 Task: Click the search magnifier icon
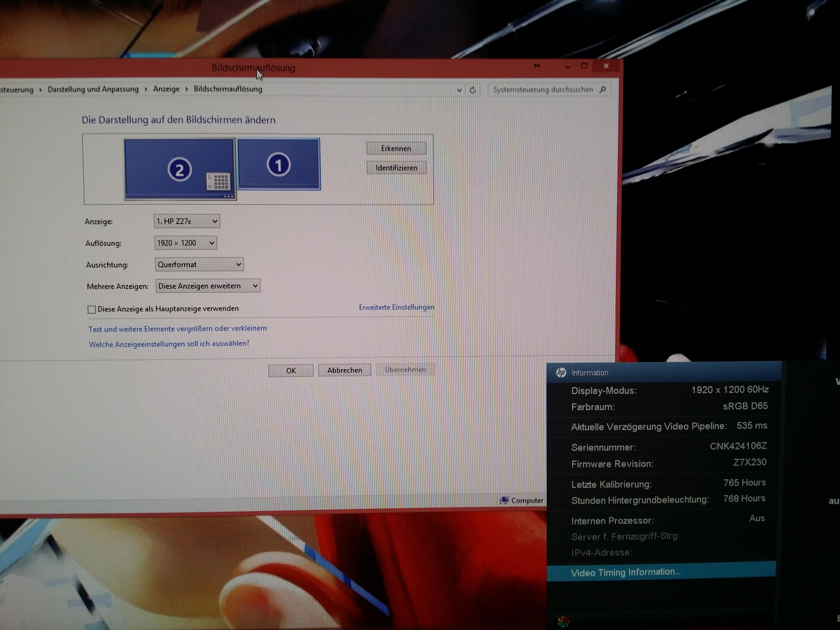point(603,90)
